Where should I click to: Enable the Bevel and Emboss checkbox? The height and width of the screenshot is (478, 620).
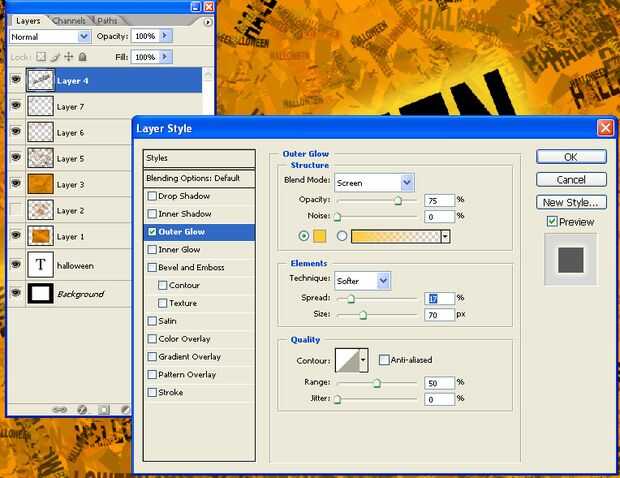[152, 268]
